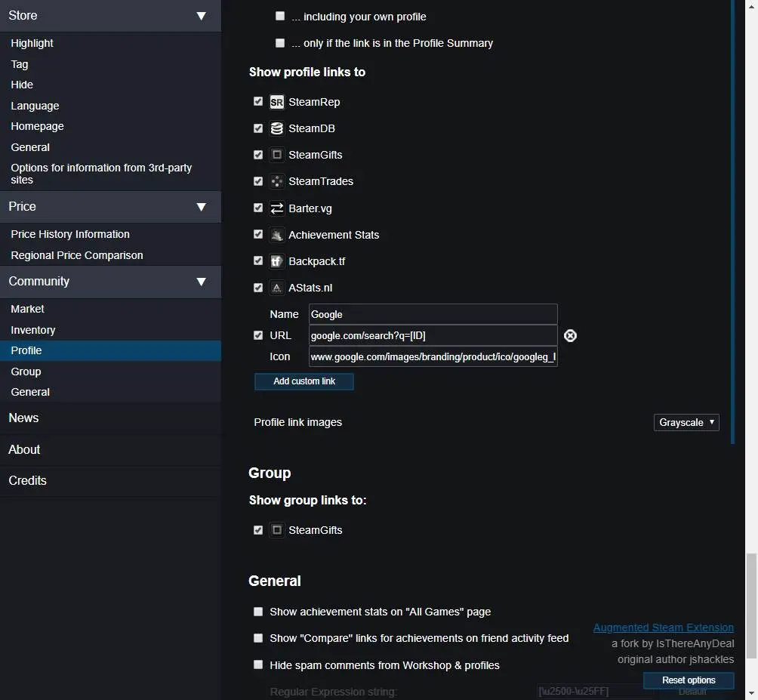This screenshot has height=700, width=758.
Task: Click the SteamDB database icon
Action: tap(276, 128)
